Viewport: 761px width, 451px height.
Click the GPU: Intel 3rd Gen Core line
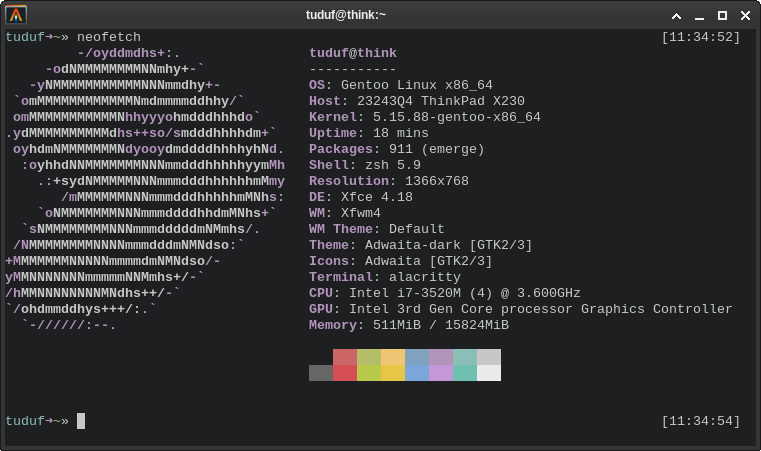click(x=521, y=309)
